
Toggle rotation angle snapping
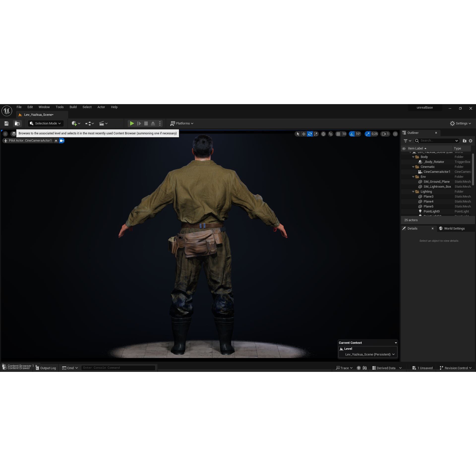(x=352, y=134)
